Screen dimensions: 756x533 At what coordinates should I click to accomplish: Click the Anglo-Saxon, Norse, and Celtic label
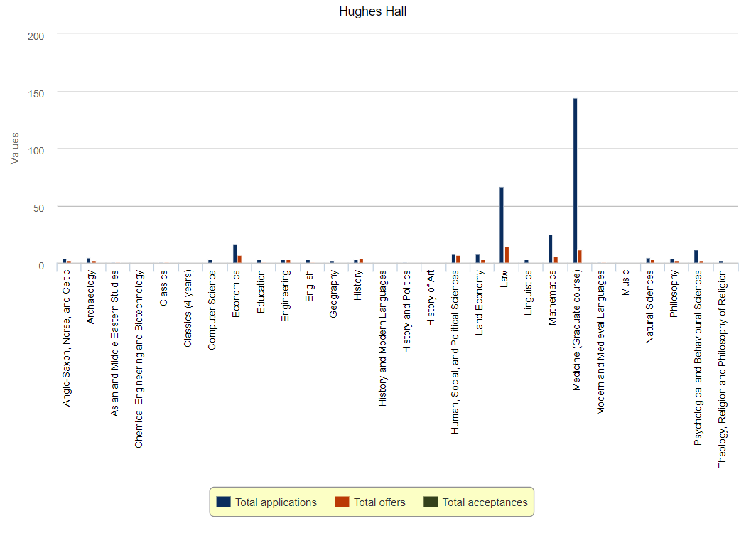[x=67, y=338]
